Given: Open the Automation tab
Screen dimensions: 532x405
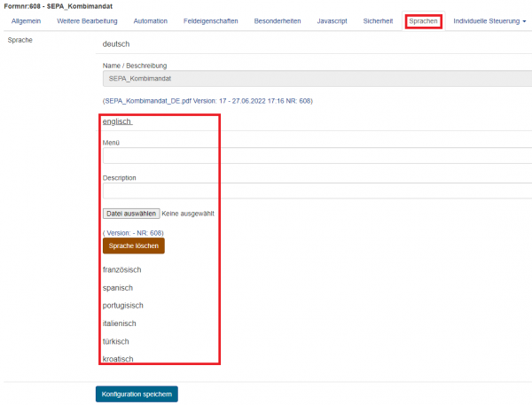Looking at the screenshot, I should click(x=151, y=21).
